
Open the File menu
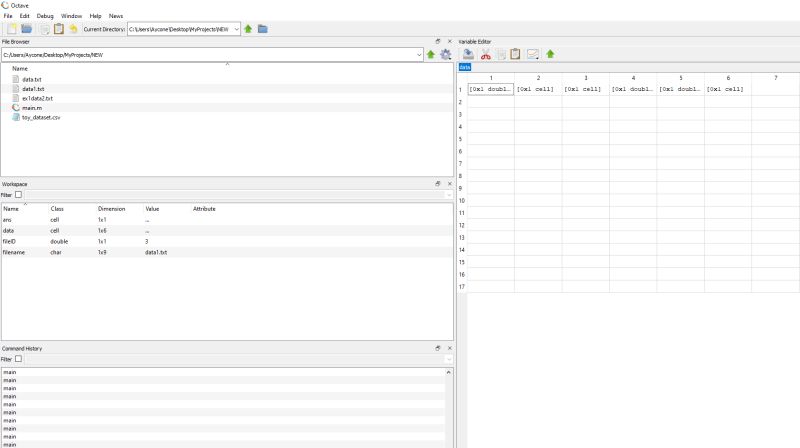pyautogui.click(x=8, y=16)
